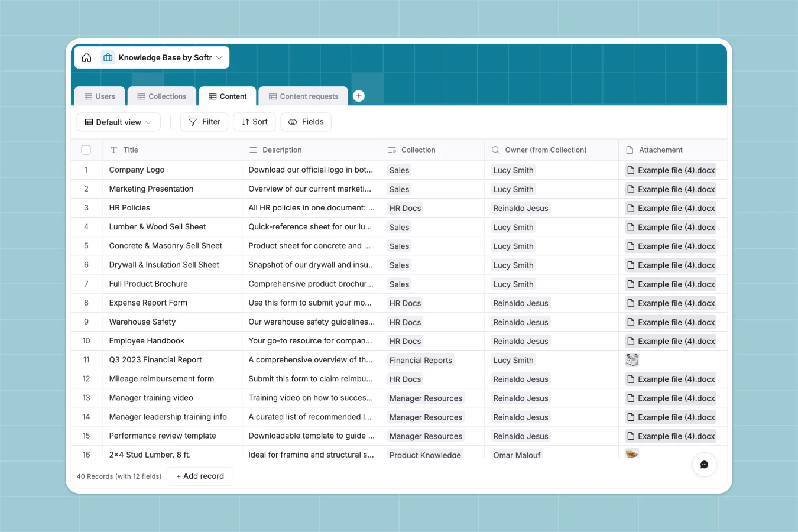Tick the checkbox beside Employee Handbook
Viewport: 798px width, 532px height.
tap(86, 340)
